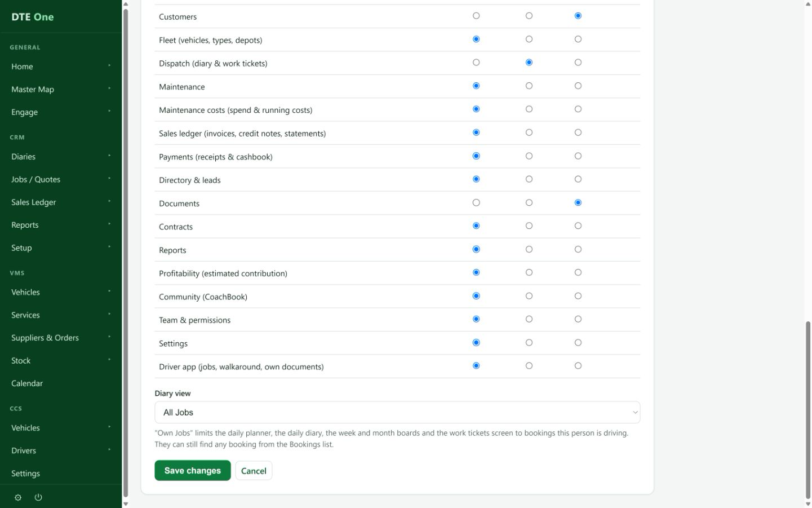
Task: Select last radio option for Reports row
Action: coord(578,249)
